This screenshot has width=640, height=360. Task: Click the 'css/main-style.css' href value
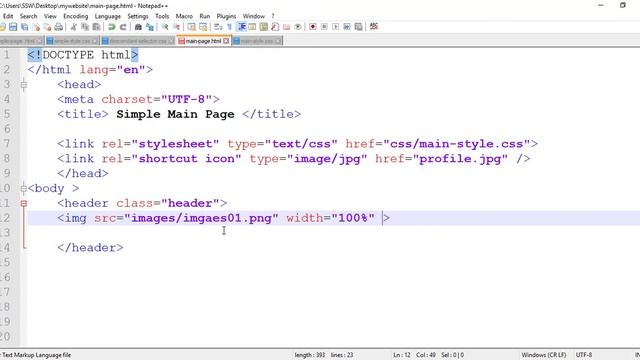pyautogui.click(x=457, y=144)
